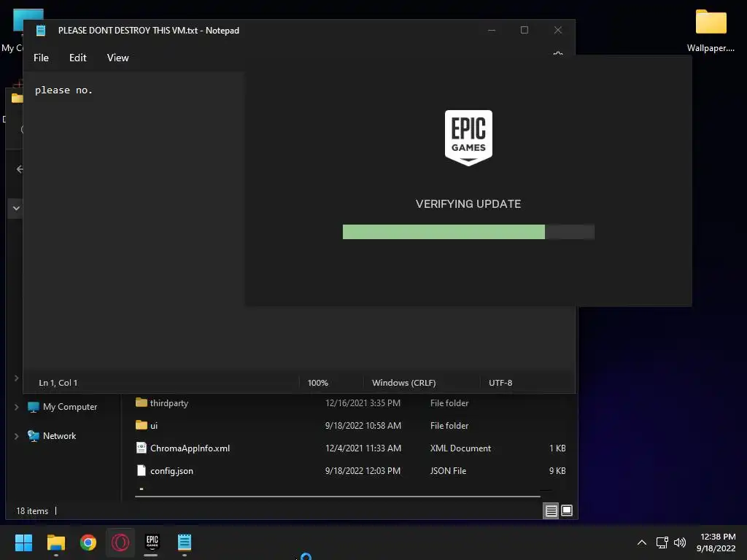Minimize the Notepad window
This screenshot has height=560, width=747.
pos(492,30)
